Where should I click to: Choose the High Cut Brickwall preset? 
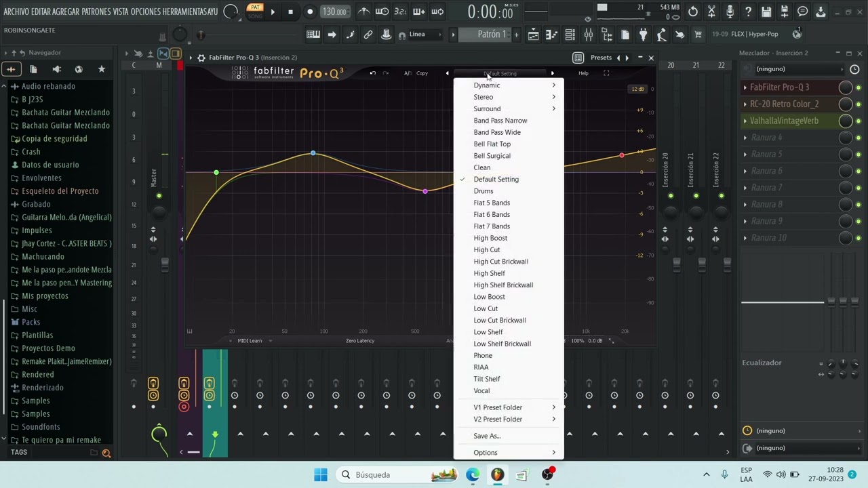coord(500,262)
